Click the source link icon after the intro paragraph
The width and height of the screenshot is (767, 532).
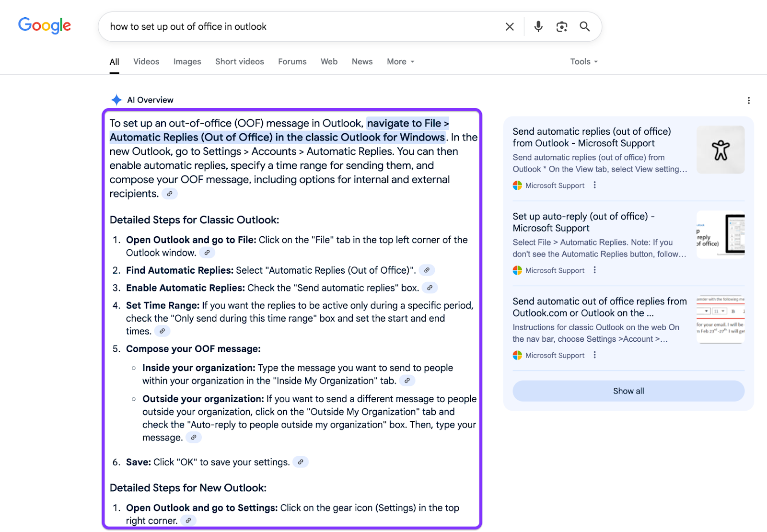point(170,194)
